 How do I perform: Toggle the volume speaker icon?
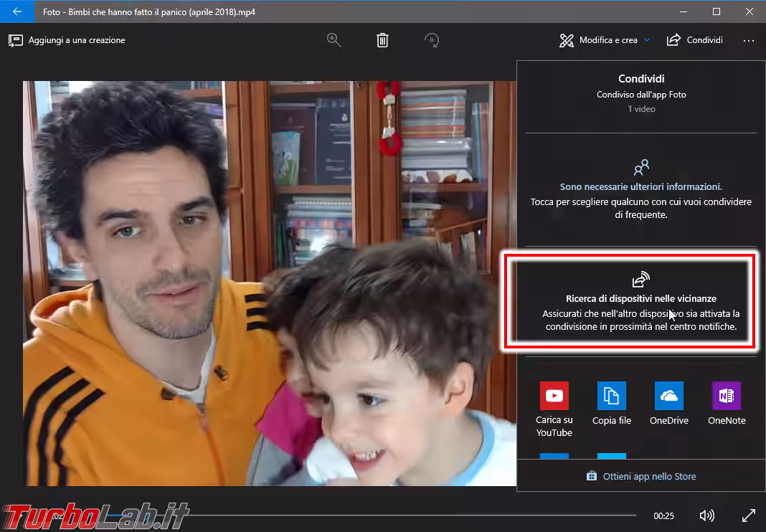(706, 516)
